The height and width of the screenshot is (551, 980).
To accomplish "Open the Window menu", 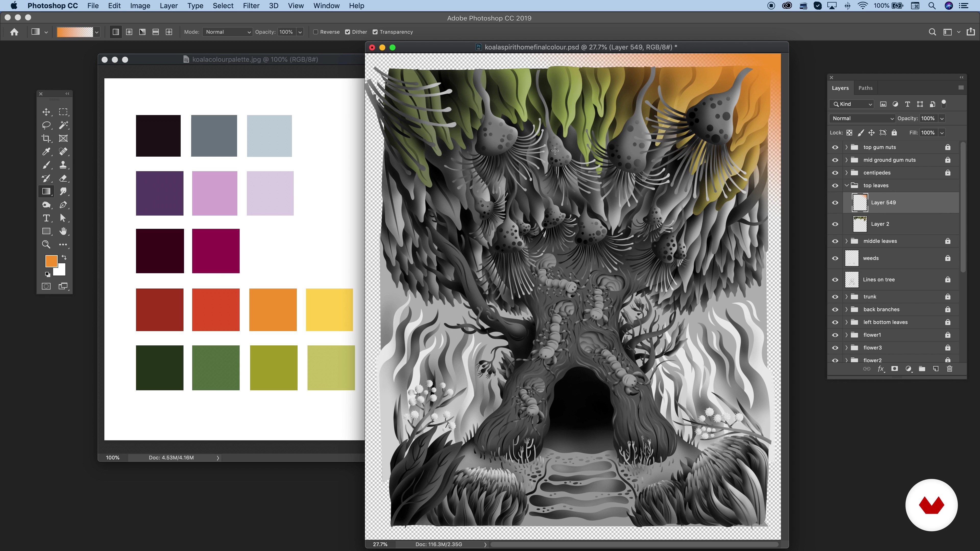I will click(326, 6).
